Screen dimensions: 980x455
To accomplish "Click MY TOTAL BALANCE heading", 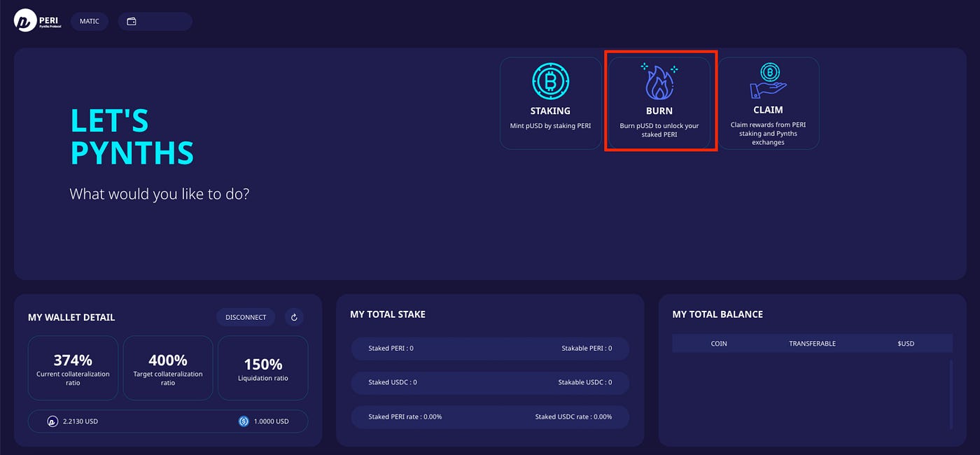I will [x=717, y=314].
